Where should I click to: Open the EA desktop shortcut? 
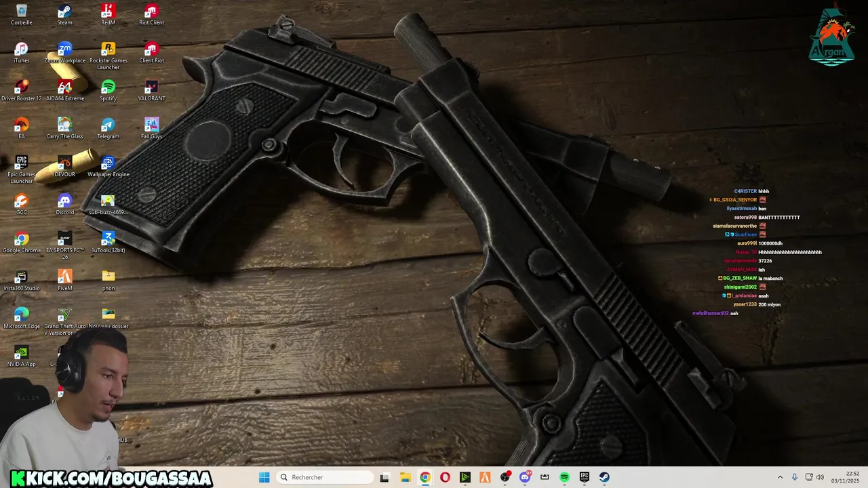tap(22, 129)
